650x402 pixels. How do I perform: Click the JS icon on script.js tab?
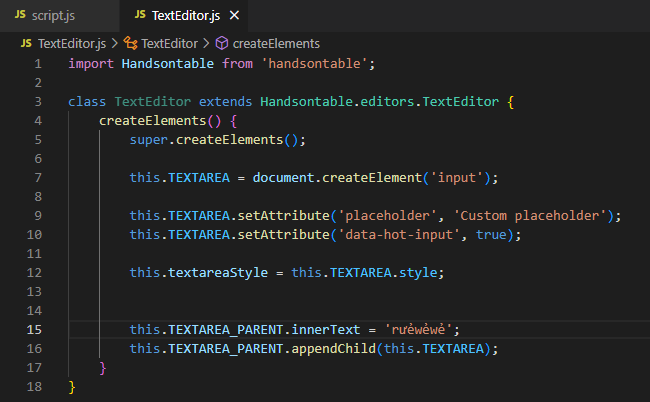point(20,15)
